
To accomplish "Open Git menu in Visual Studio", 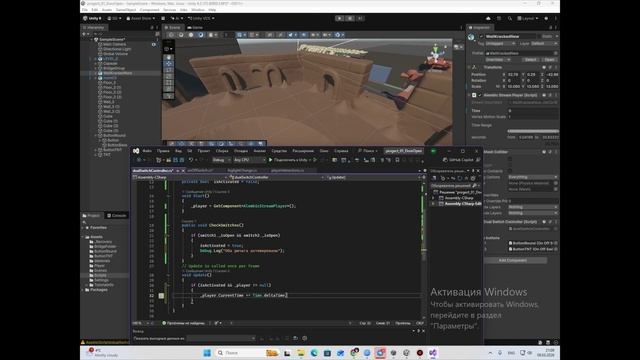I will [x=189, y=151].
